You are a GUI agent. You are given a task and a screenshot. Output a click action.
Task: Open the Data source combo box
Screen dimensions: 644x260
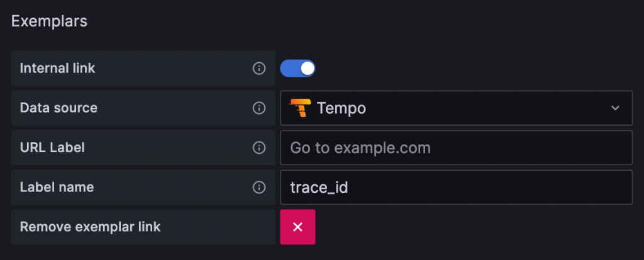pos(455,108)
